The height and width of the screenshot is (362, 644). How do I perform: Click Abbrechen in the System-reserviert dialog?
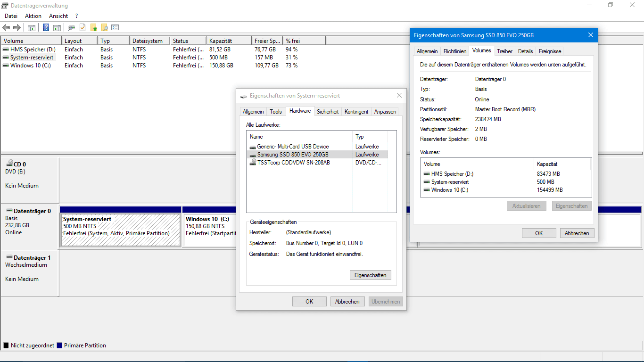(347, 301)
